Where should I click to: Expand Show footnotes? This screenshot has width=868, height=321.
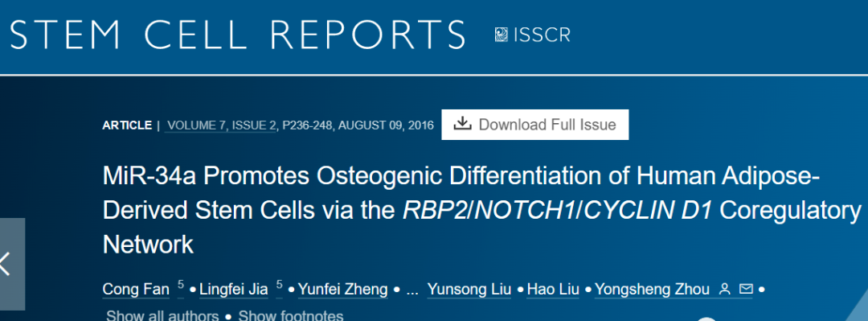tap(291, 316)
